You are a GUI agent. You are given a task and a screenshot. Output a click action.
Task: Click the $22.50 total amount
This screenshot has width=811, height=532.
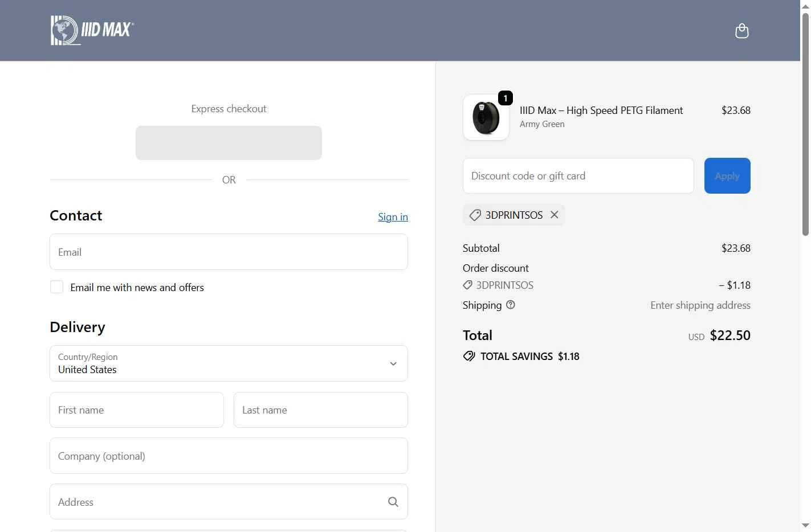click(730, 335)
